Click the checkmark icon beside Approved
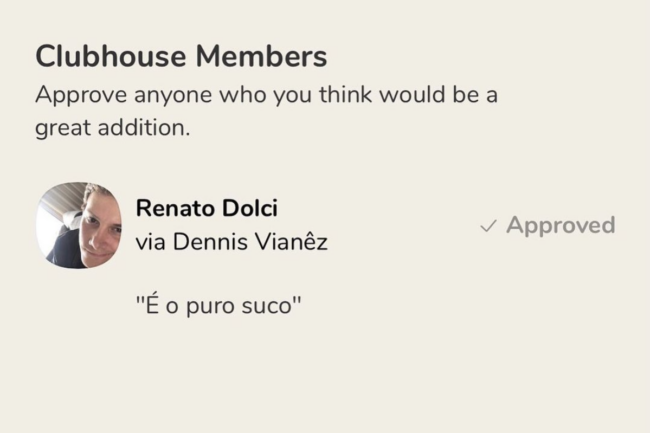 pyautogui.click(x=488, y=227)
